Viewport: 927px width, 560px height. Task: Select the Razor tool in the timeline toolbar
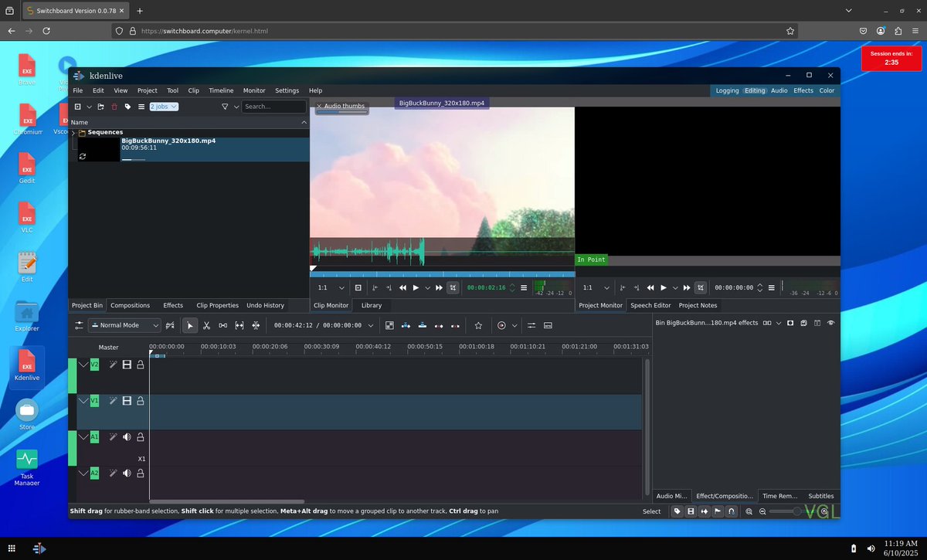click(206, 325)
